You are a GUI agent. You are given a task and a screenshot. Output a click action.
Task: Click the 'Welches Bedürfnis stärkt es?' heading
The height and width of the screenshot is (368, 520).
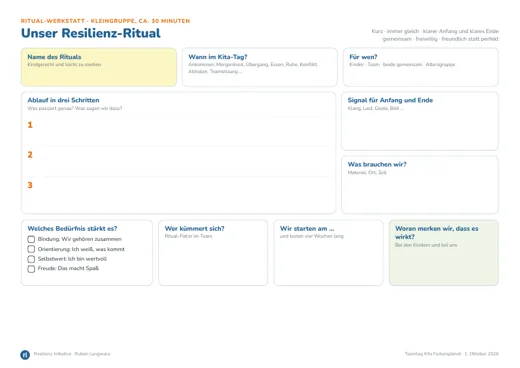click(x=72, y=229)
